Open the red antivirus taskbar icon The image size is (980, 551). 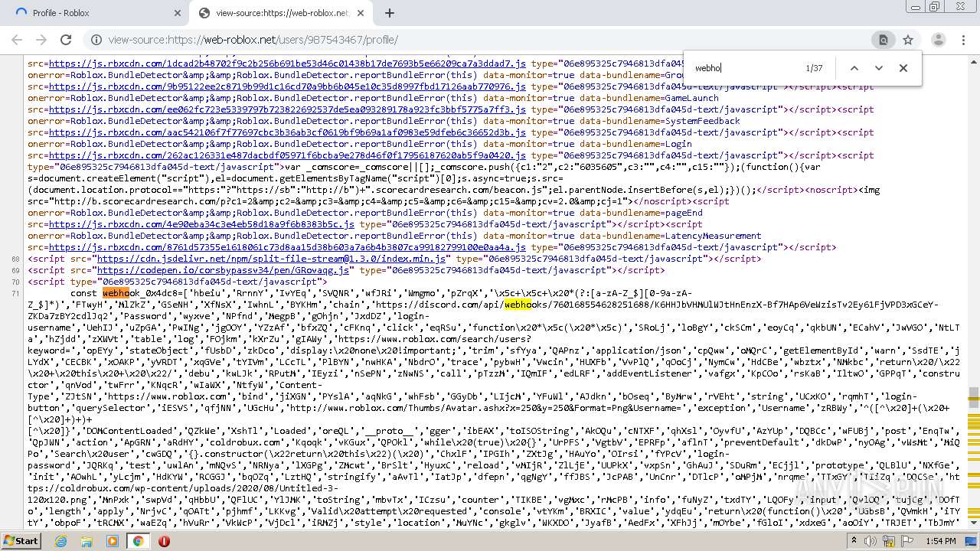point(164,541)
